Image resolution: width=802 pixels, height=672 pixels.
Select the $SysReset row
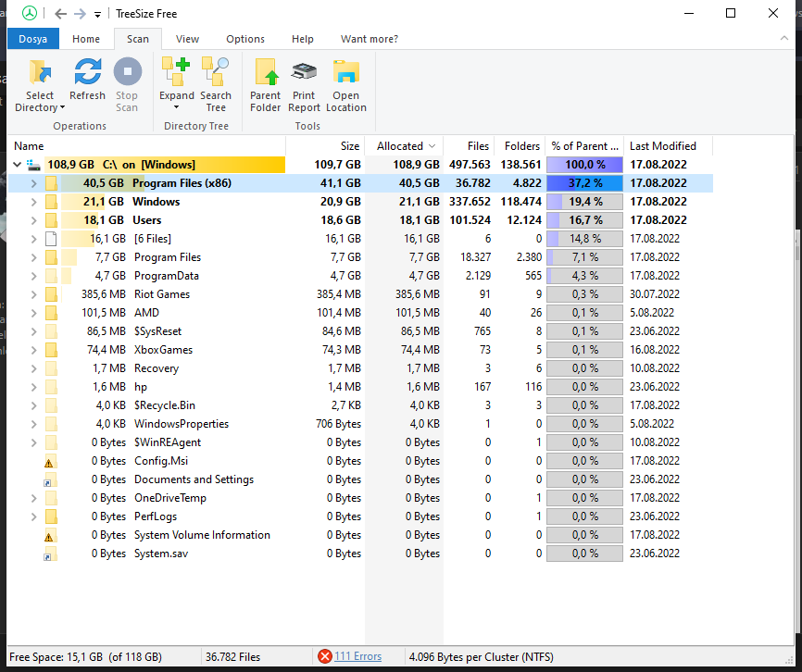tap(360, 331)
